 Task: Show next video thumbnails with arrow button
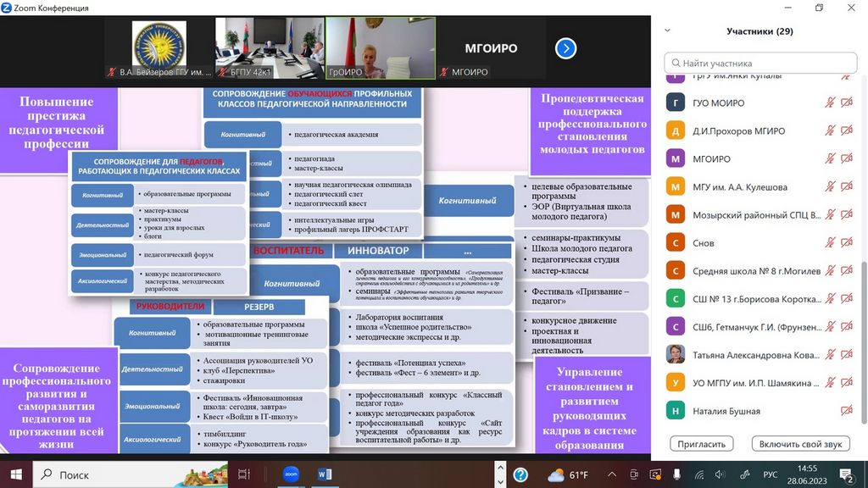[565, 49]
